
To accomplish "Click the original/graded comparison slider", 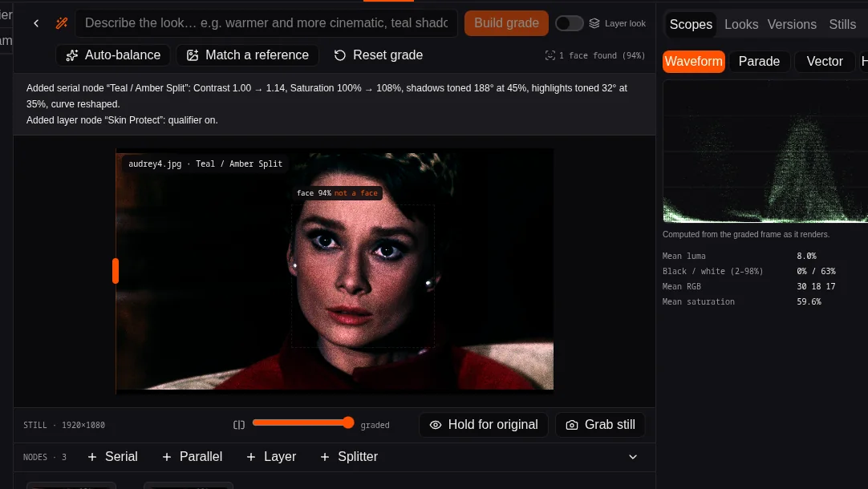I will (x=302, y=422).
